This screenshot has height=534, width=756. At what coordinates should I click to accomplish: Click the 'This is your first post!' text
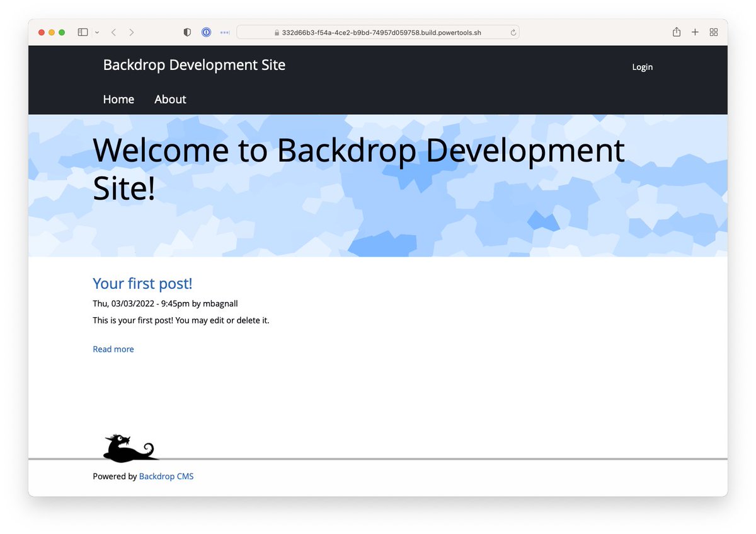(133, 320)
